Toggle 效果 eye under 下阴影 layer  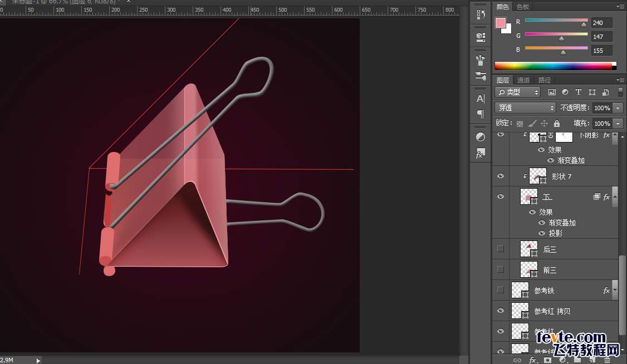click(x=541, y=149)
